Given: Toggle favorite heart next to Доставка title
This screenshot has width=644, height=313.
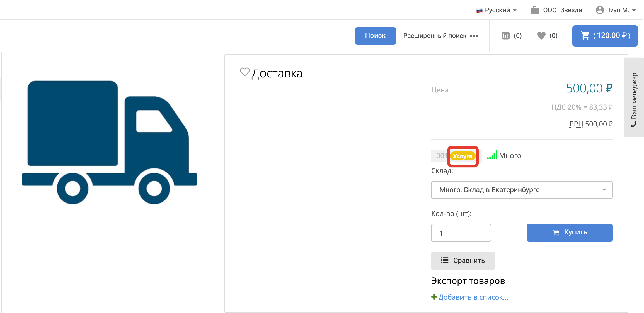Looking at the screenshot, I should [244, 72].
